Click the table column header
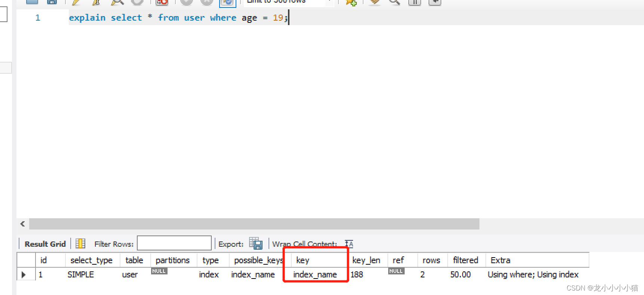This screenshot has width=644, height=295. 135,260
